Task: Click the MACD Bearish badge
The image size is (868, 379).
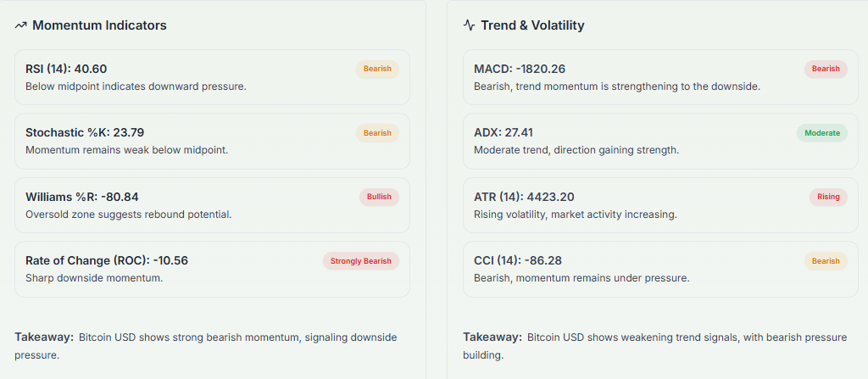Action: (826, 69)
